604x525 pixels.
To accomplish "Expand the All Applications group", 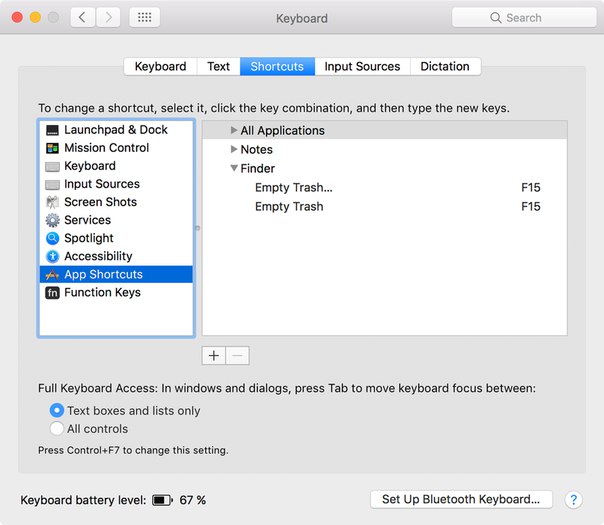I will click(x=234, y=131).
